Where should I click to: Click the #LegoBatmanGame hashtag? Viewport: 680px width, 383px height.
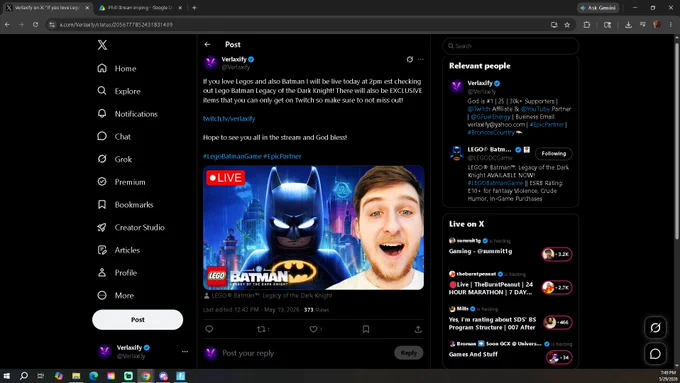coord(232,156)
